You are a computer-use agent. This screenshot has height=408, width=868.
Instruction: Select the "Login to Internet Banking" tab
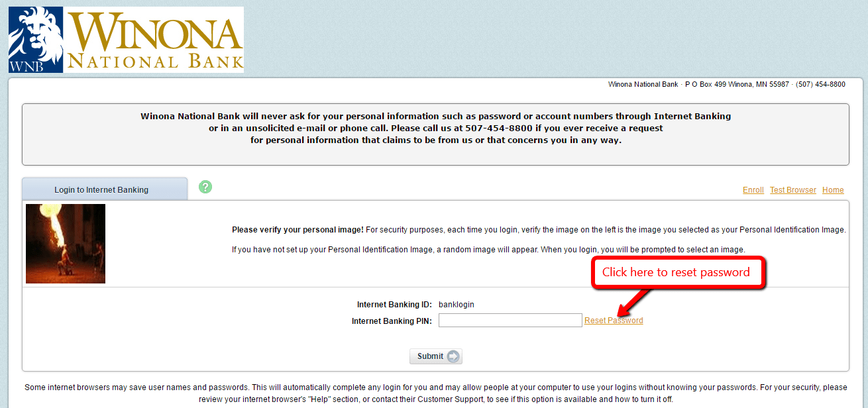(104, 189)
